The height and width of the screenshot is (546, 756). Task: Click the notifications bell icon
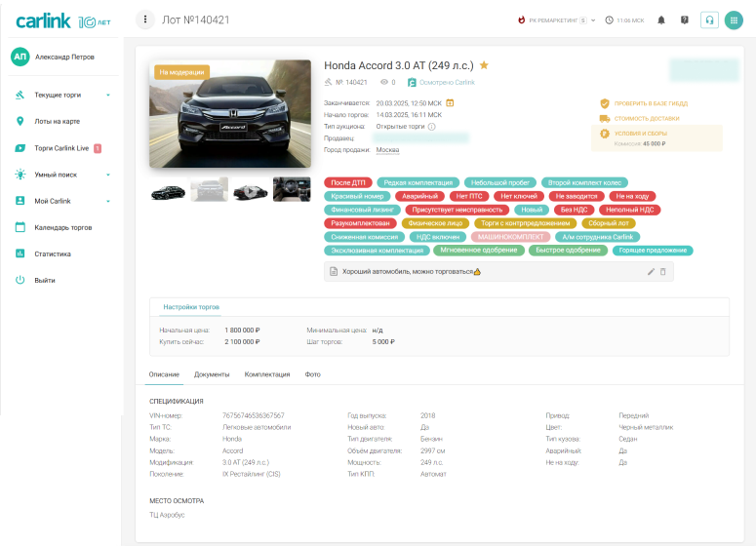[x=661, y=19]
